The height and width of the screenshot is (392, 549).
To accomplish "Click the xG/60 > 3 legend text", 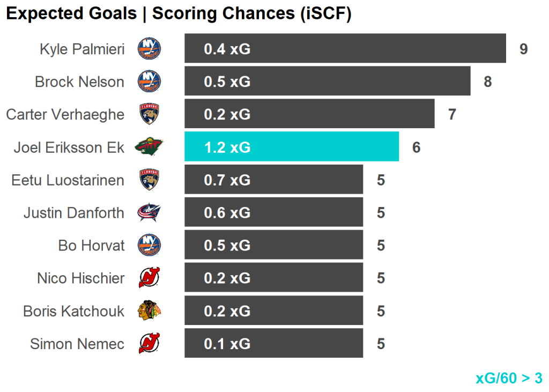I will (x=508, y=378).
